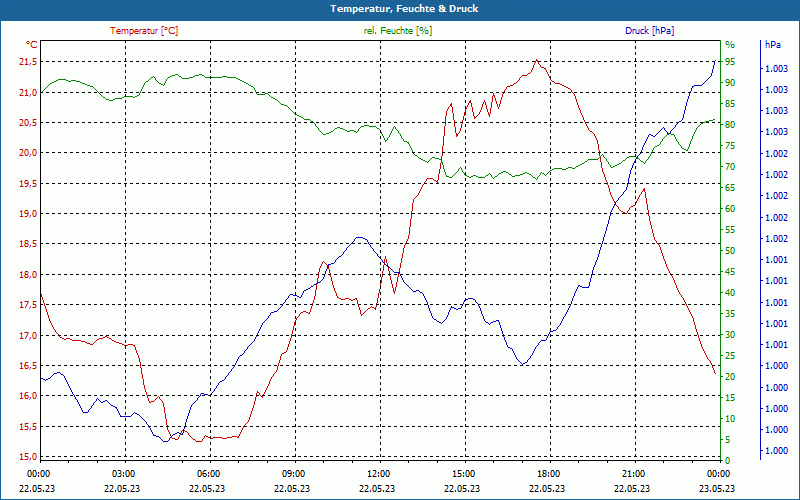Viewport: 800px width, 500px height.
Task: Click the °C unit label on temperature axis
Action: pos(32,44)
